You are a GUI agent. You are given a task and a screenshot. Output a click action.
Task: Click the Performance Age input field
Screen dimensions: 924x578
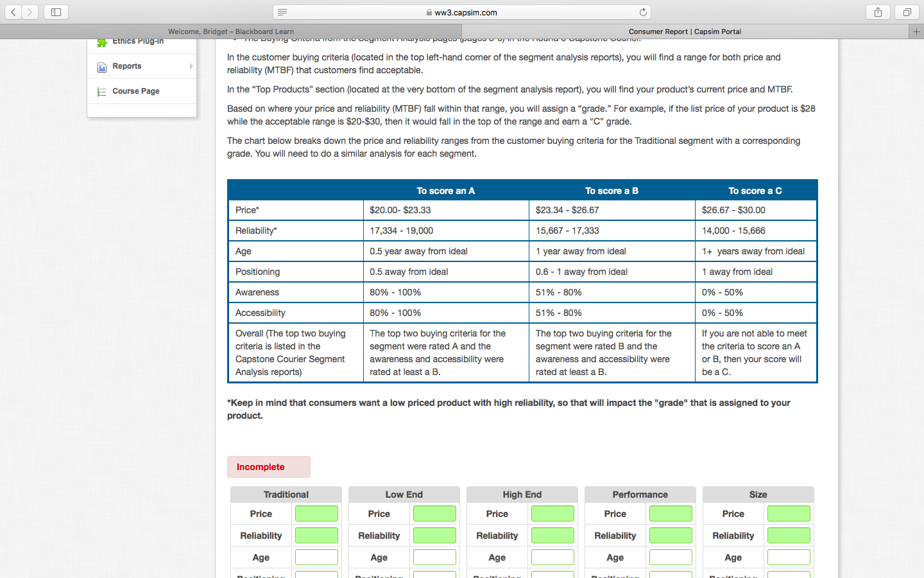(671, 557)
